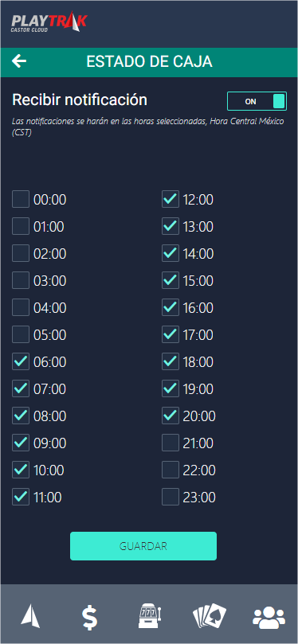Uncheck the 12:00 hour checkbox
This screenshot has width=298, height=644.
(x=171, y=199)
